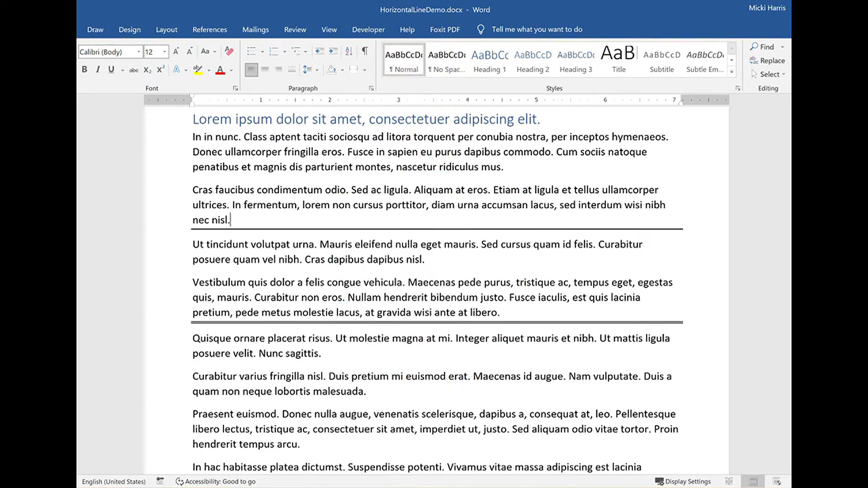Click the Clear All Formatting eraser icon
This screenshot has width=868, height=488.
tap(229, 52)
